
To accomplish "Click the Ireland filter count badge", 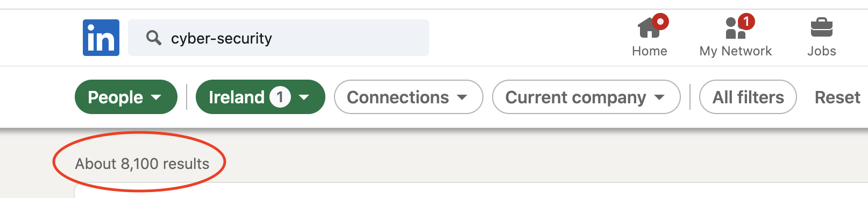I will (x=280, y=97).
